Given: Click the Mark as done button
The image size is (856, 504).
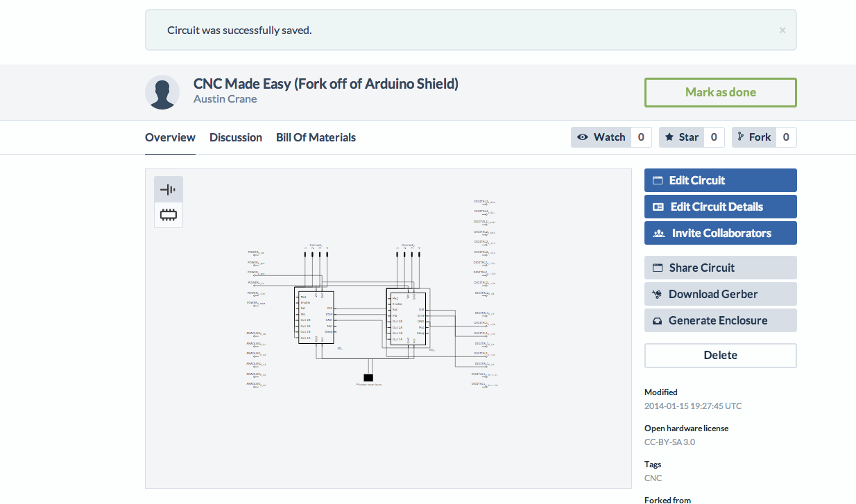Looking at the screenshot, I should [720, 92].
